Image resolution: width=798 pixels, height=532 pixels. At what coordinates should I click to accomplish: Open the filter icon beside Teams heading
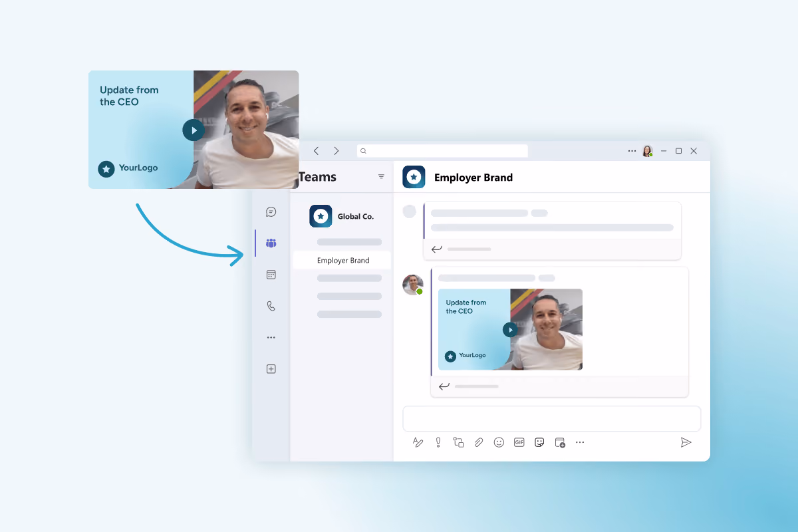[x=381, y=177]
